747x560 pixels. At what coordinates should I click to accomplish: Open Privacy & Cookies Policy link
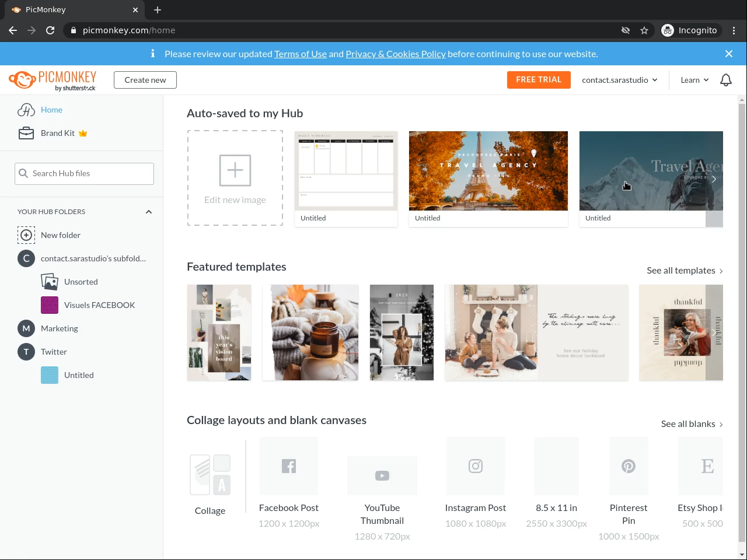pyautogui.click(x=396, y=54)
